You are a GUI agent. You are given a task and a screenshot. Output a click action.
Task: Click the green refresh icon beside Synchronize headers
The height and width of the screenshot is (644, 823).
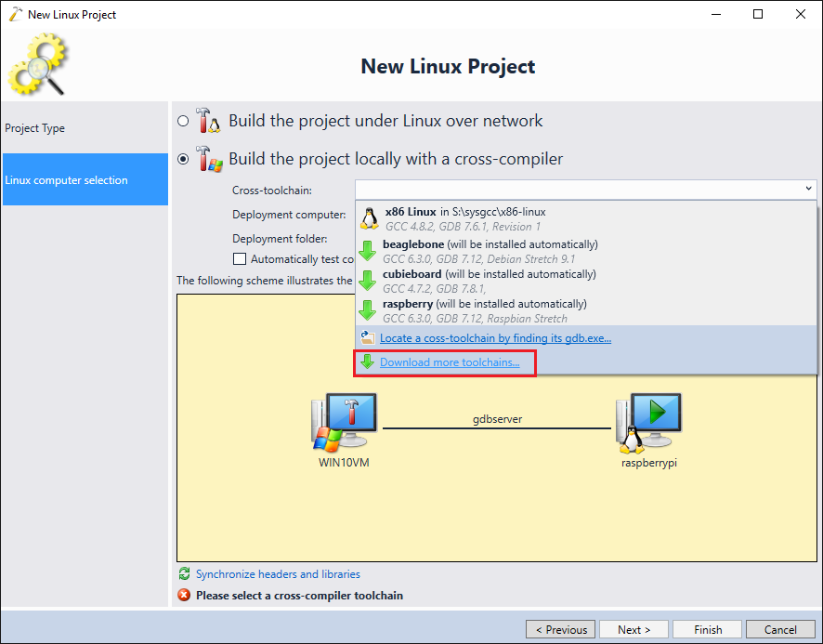point(184,573)
